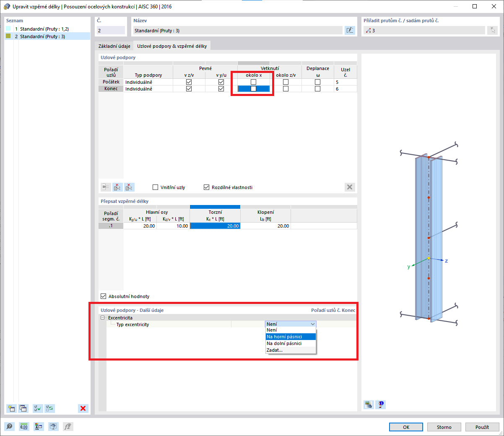Image resolution: width=504 pixels, height=436 pixels.
Task: Click the red X delete icon below Seznam list
Action: point(83,408)
